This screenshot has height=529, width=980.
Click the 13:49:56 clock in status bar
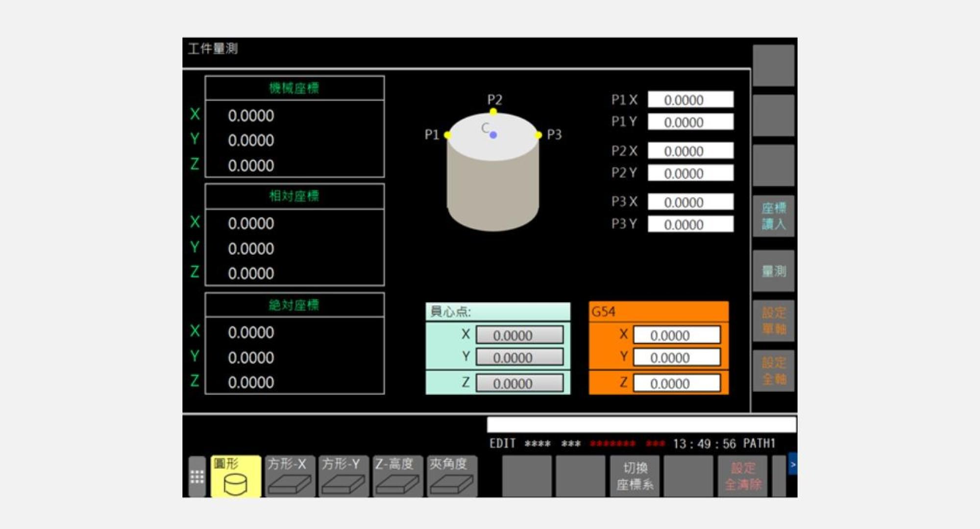point(704,444)
